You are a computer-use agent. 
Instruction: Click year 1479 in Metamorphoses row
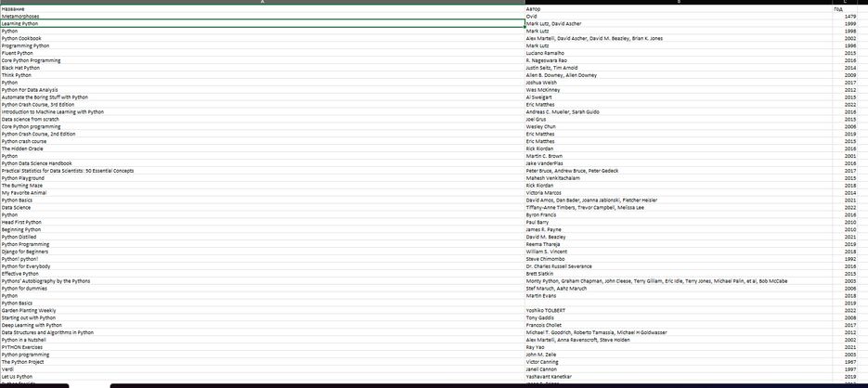845,17
